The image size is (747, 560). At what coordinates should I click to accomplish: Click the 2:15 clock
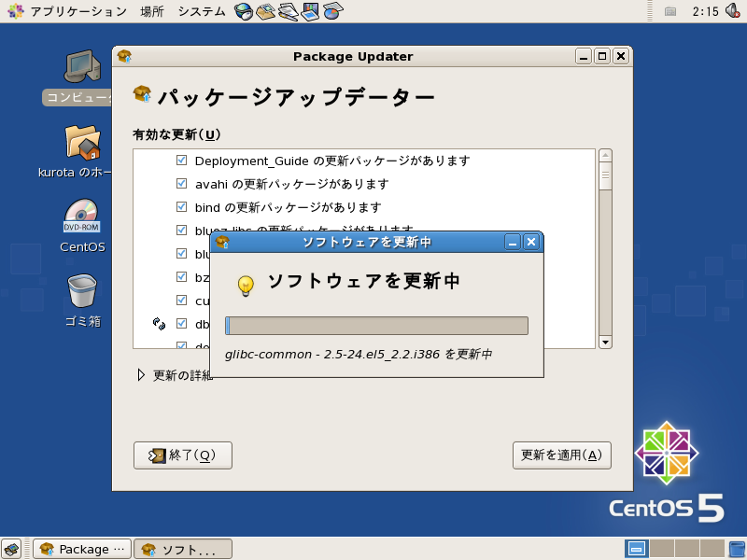point(705,11)
